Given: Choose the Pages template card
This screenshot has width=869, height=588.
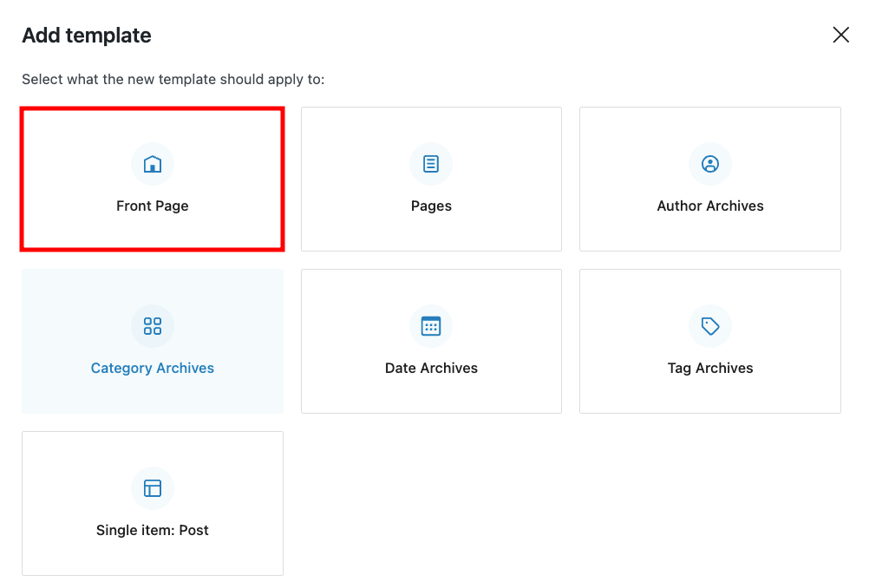Looking at the screenshot, I should pyautogui.click(x=431, y=179).
